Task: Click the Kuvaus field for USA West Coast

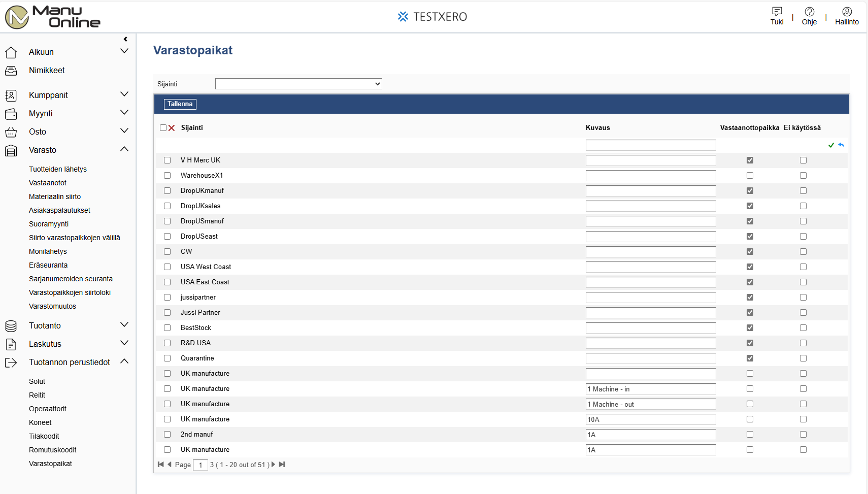Action: 651,267
